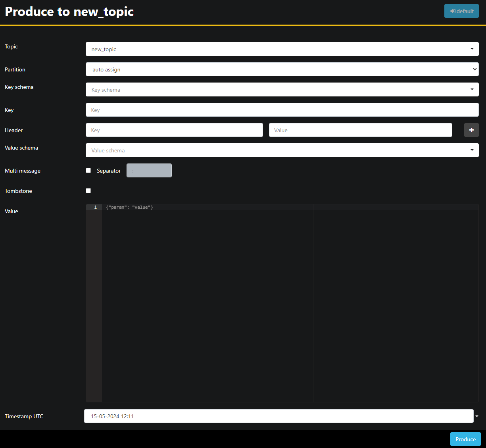Screen dimensions: 486x448
Task: Click the Header Key input field
Action: click(x=174, y=130)
